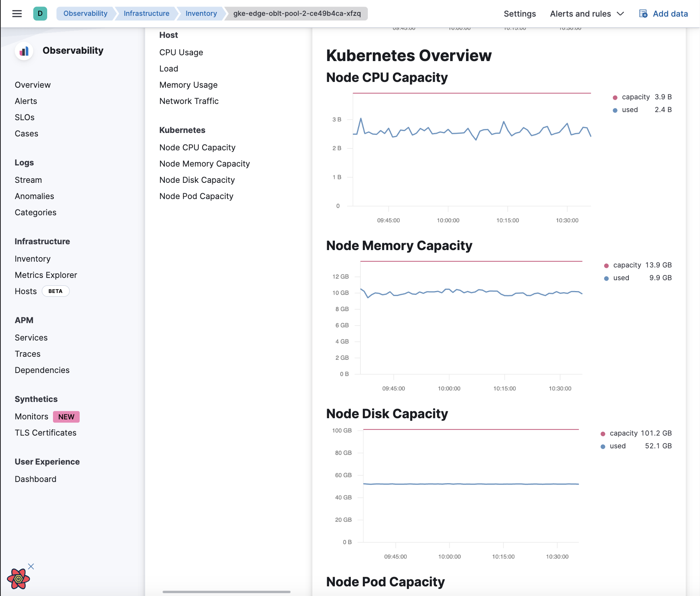The width and height of the screenshot is (700, 596).
Task: Click the used legend dot in Node Memory Capacity
Action: 606,278
